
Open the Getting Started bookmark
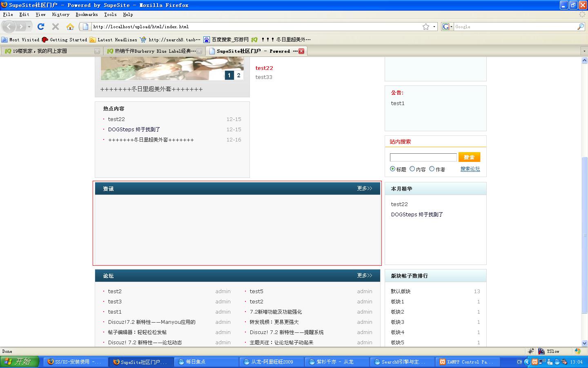65,40
